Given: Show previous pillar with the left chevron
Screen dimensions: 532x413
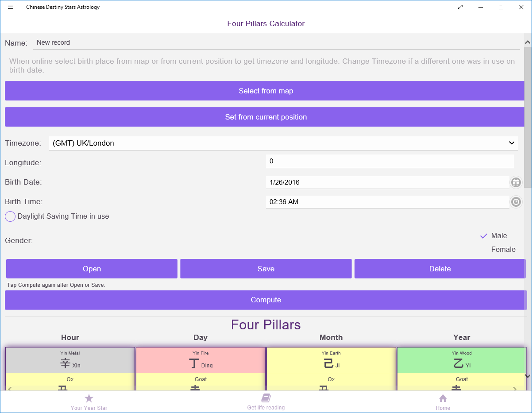Looking at the screenshot, I should [x=10, y=389].
